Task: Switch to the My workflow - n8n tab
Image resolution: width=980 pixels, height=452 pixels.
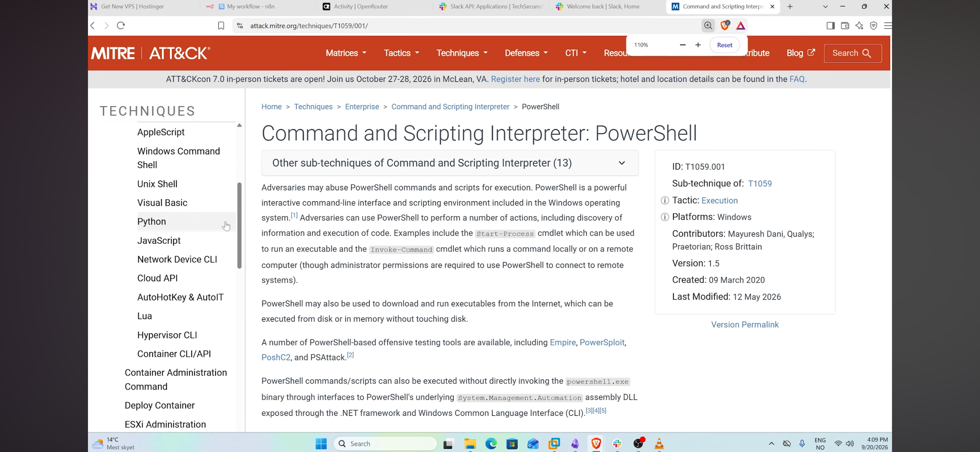Action: pos(251,6)
